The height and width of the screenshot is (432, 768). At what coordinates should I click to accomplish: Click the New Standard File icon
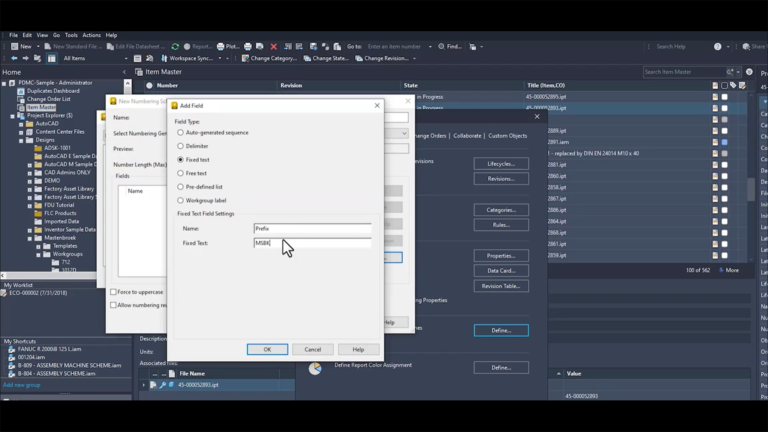48,47
